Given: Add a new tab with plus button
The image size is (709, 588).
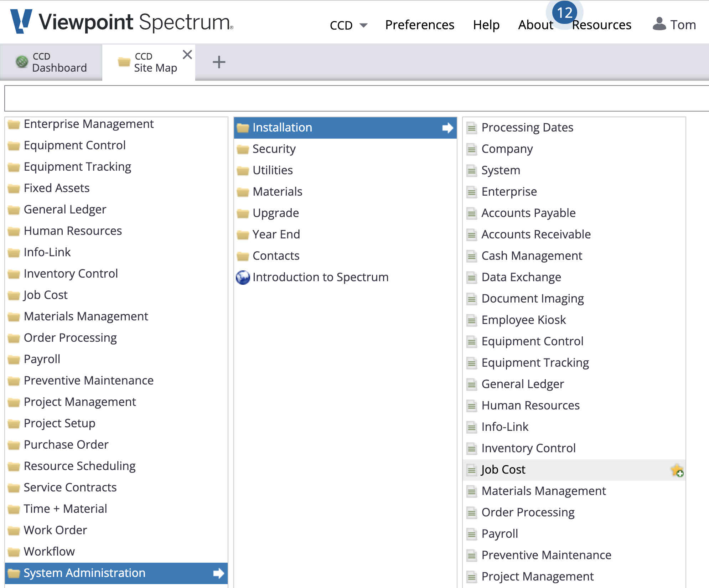Looking at the screenshot, I should (x=219, y=62).
